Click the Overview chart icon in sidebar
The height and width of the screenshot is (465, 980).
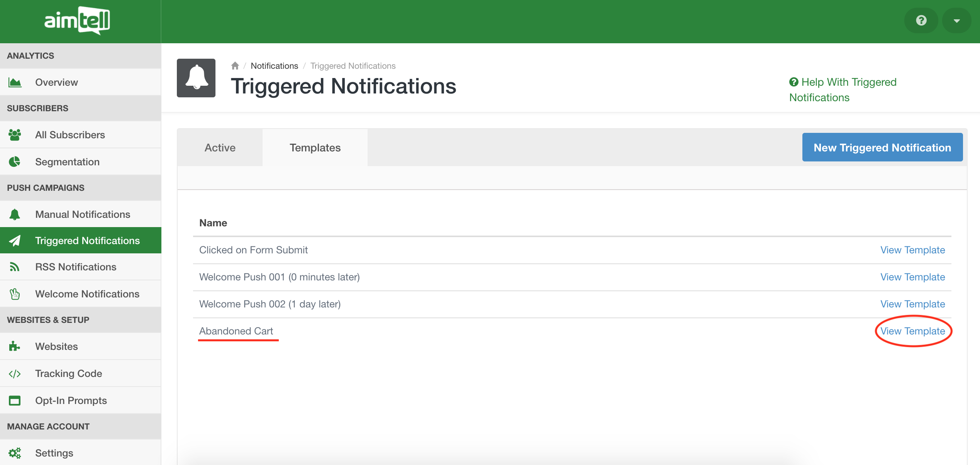[15, 82]
